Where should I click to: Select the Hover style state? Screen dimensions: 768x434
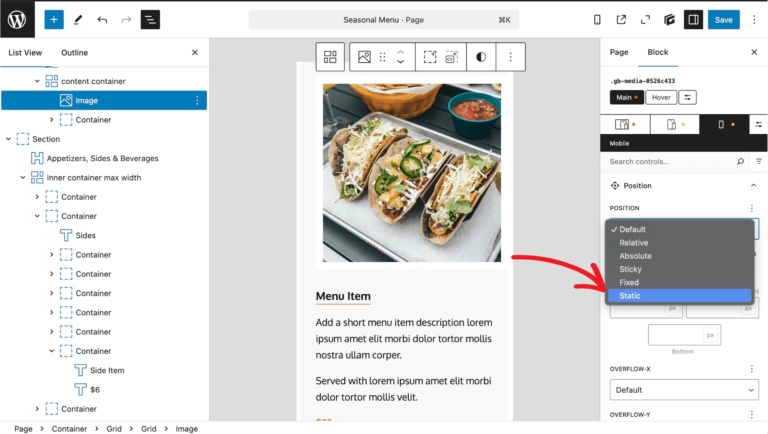(661, 97)
